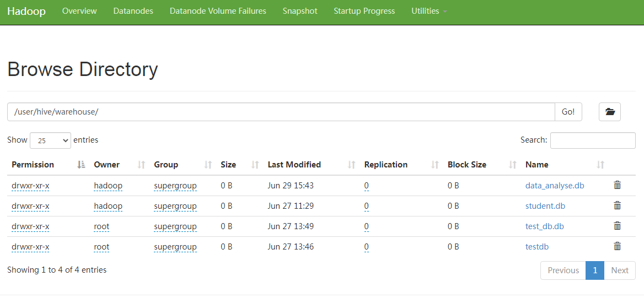Focus the directory path text box
Viewport: 644px width, 298px height.
[x=281, y=112]
